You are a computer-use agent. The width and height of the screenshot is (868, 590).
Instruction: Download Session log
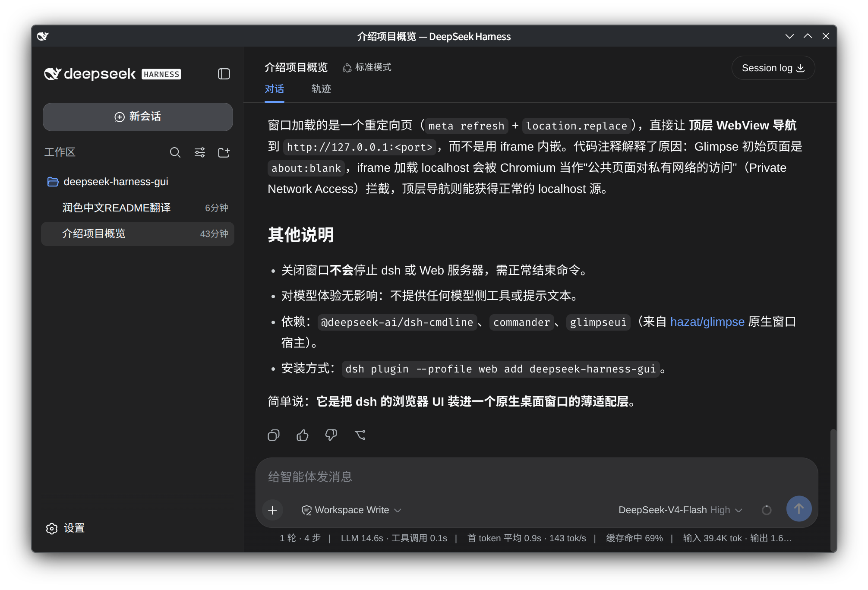[x=773, y=68]
